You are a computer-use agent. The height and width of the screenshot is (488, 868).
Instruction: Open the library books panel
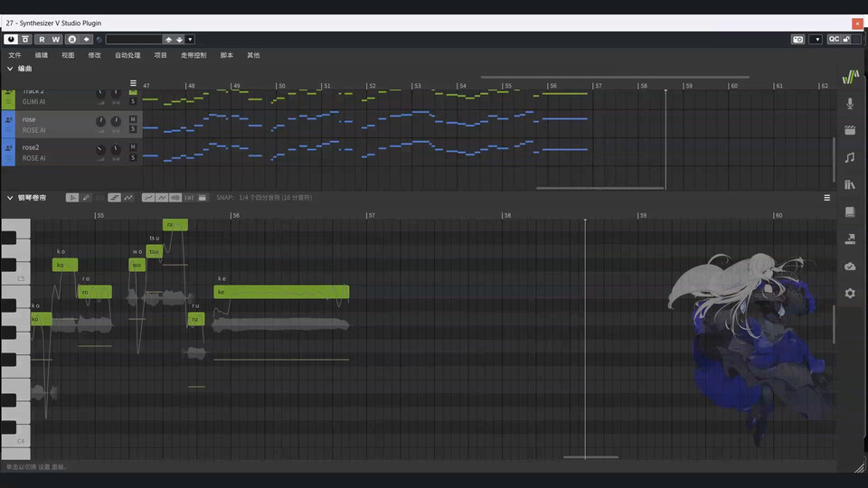pyautogui.click(x=850, y=184)
